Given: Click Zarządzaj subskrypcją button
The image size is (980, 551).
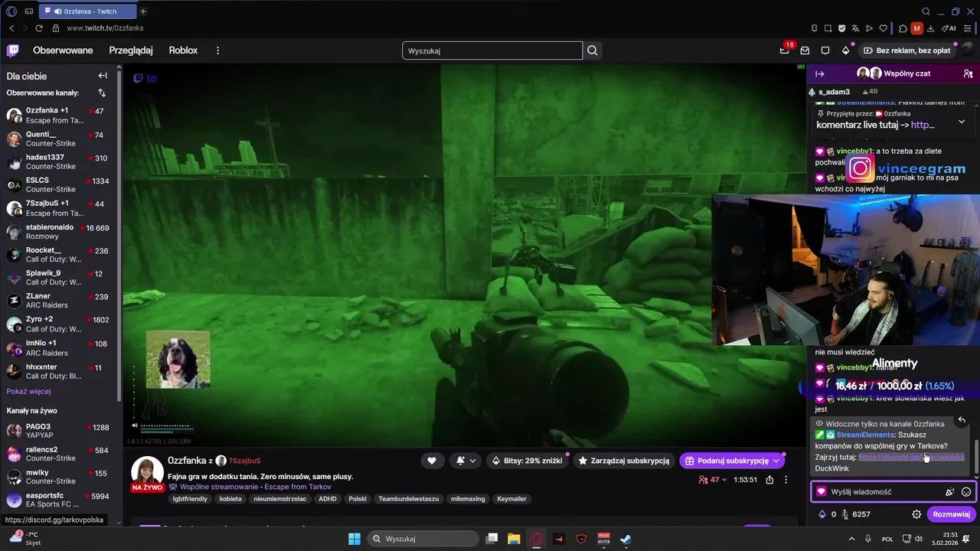Looking at the screenshot, I should [x=624, y=461].
